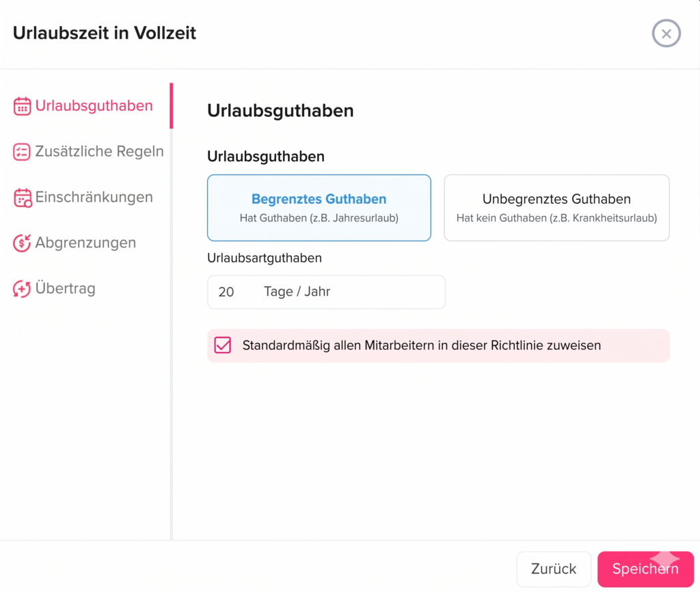
Task: Click the circled X close icon
Action: 666,33
